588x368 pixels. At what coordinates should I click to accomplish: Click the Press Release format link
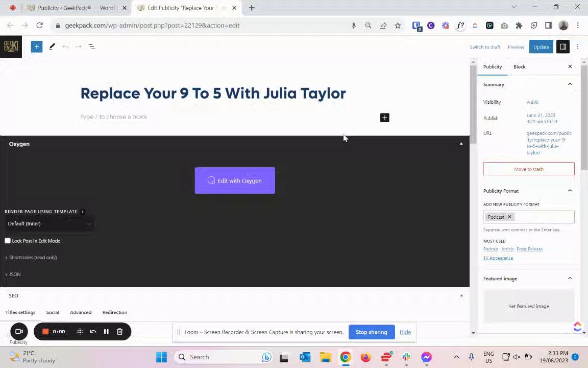tap(529, 249)
